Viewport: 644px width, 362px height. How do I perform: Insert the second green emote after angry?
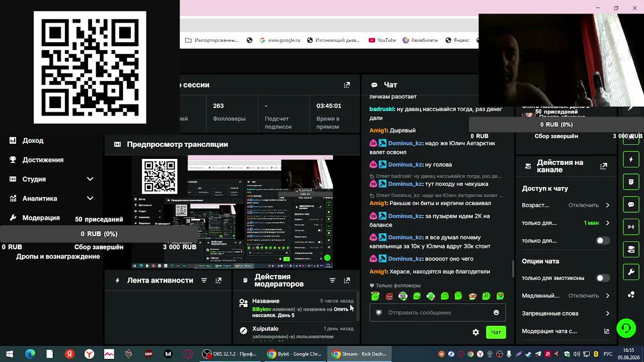[x=417, y=297]
